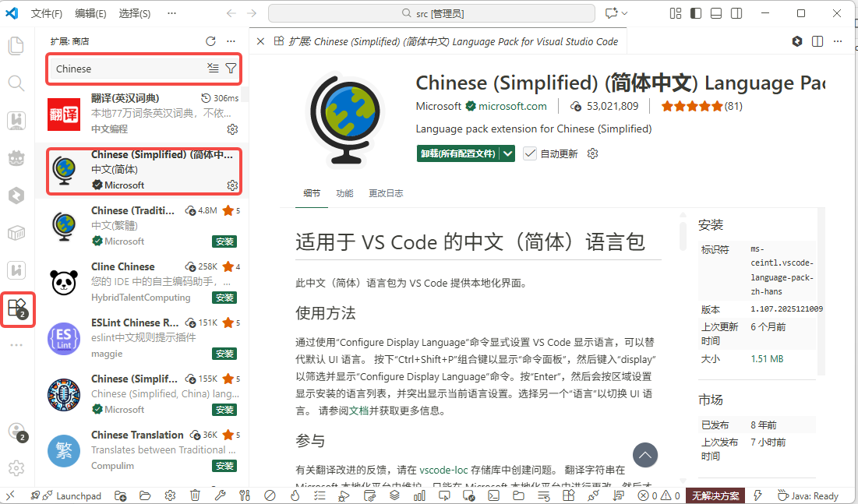The image size is (858, 504).
Task: Open the remote window indicator in status bar
Action: [x=10, y=495]
